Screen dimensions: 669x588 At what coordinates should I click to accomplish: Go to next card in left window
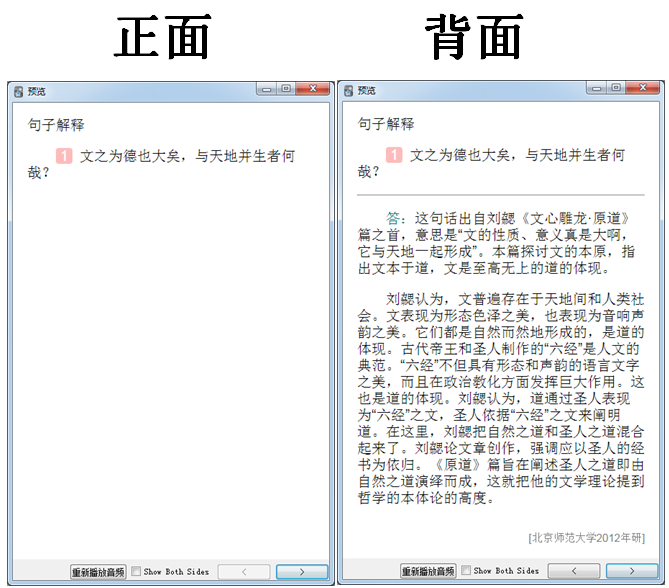coord(302,572)
